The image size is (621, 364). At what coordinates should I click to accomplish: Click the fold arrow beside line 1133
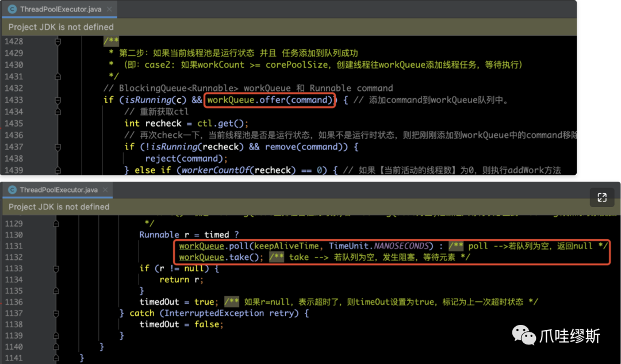pyautogui.click(x=55, y=268)
